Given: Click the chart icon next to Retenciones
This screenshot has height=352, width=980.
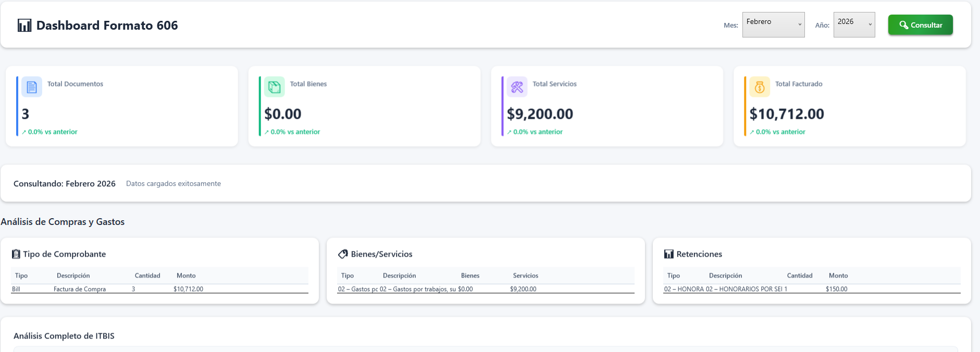Looking at the screenshot, I should [x=669, y=254].
